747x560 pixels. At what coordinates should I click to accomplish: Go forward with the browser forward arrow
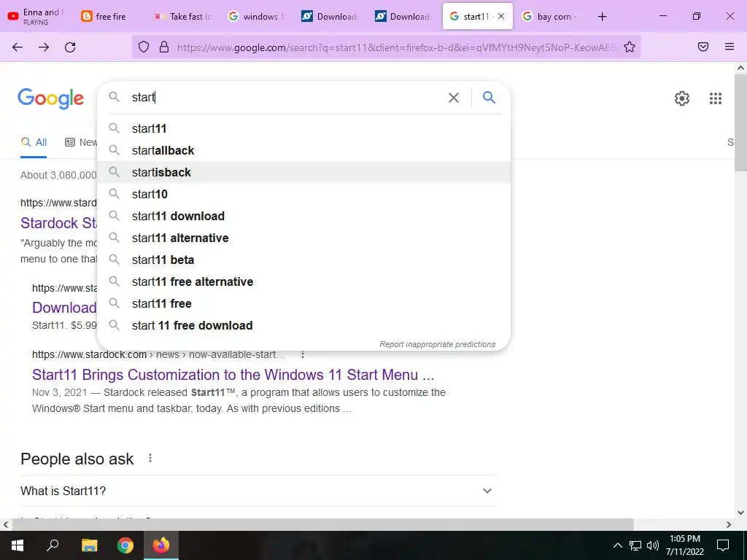click(44, 47)
